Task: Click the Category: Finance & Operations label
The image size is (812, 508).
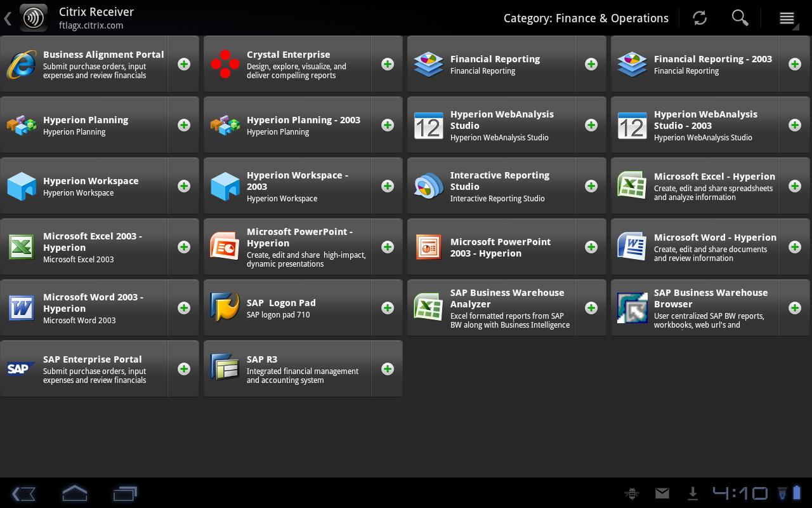Action: (586, 18)
